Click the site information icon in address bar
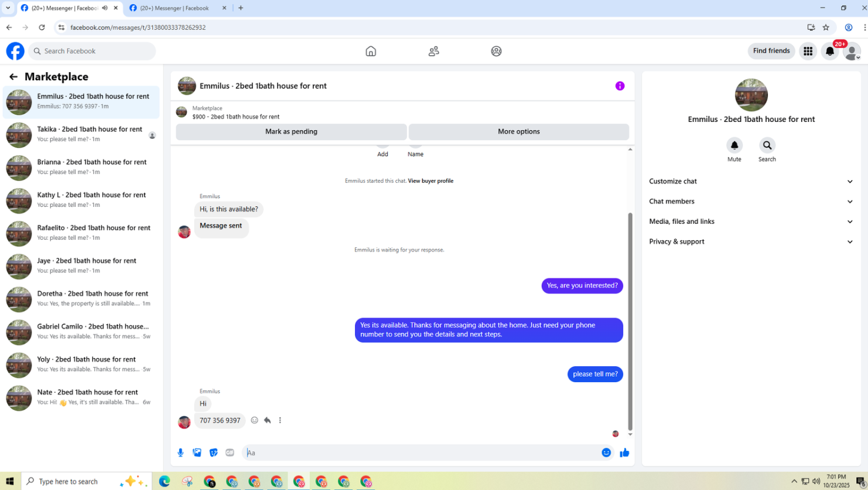The height and width of the screenshot is (490, 868). coord(61,28)
